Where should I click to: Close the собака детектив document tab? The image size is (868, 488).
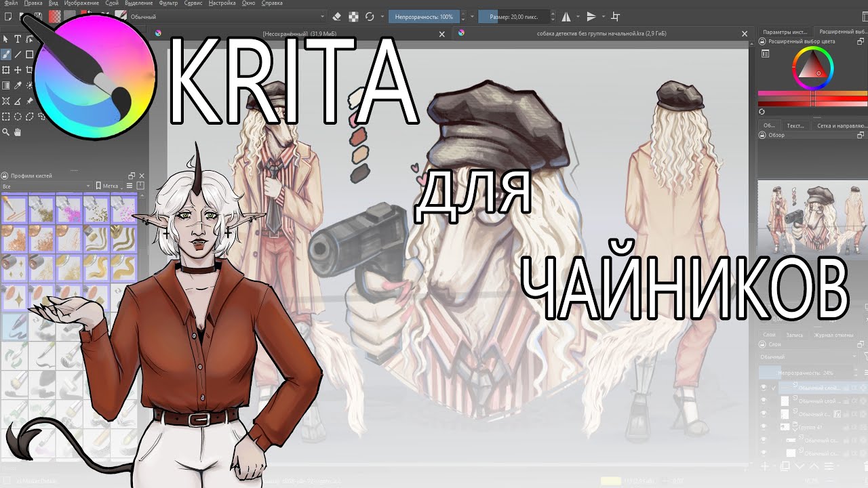pos(745,33)
